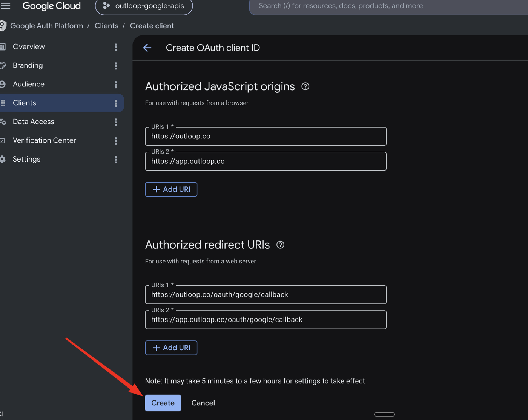The image size is (528, 420).
Task: Click the Create client breadcrumb text
Action: point(152,26)
